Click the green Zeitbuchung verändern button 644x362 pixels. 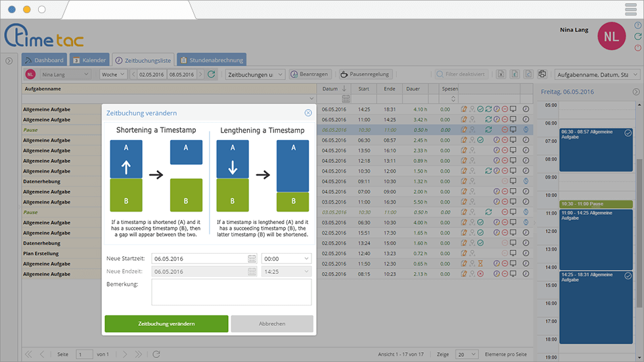166,324
